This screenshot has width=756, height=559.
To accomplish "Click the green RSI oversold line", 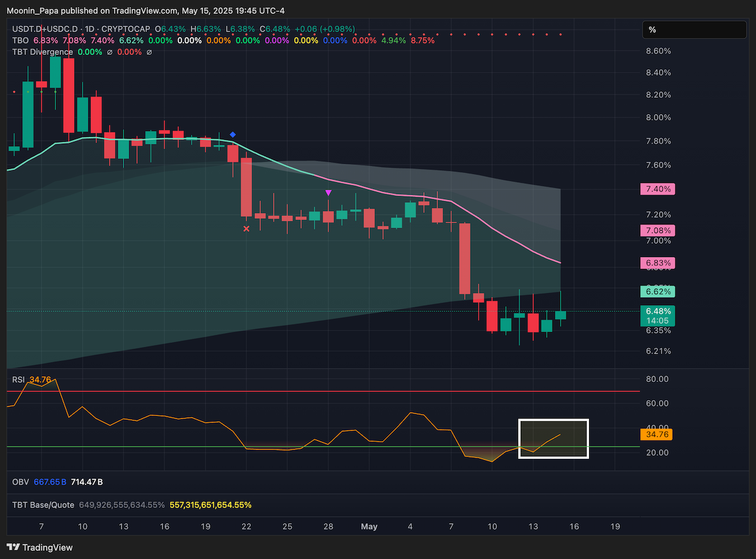I will (323, 447).
